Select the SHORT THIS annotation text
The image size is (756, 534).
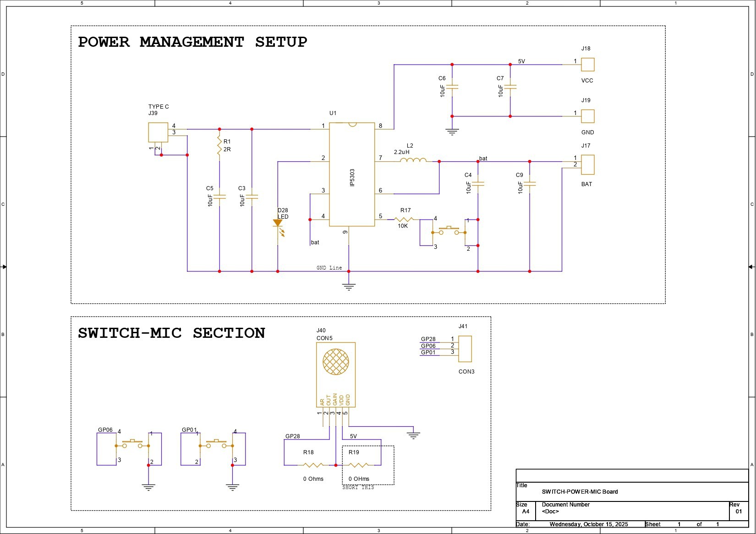pyautogui.click(x=358, y=487)
